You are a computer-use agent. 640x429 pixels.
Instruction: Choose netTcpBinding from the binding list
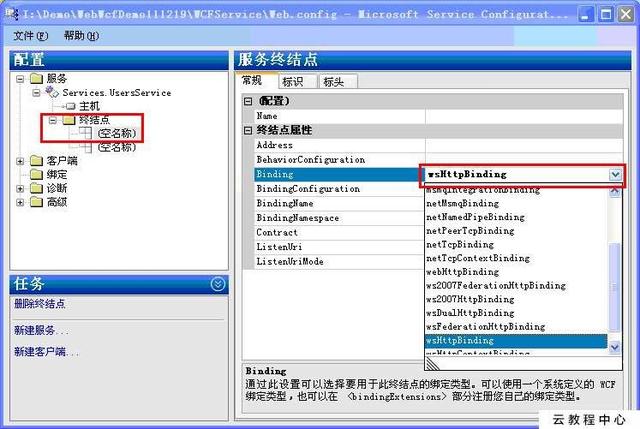pos(460,245)
